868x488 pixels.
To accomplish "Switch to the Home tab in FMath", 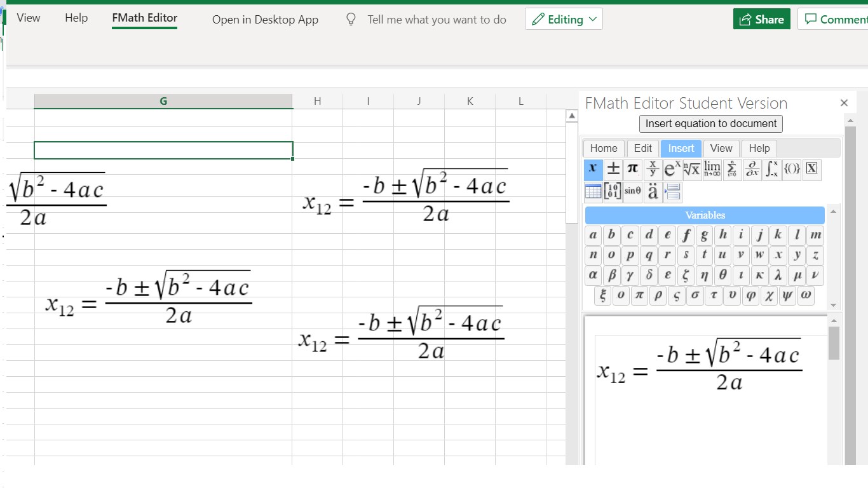I will coord(604,148).
